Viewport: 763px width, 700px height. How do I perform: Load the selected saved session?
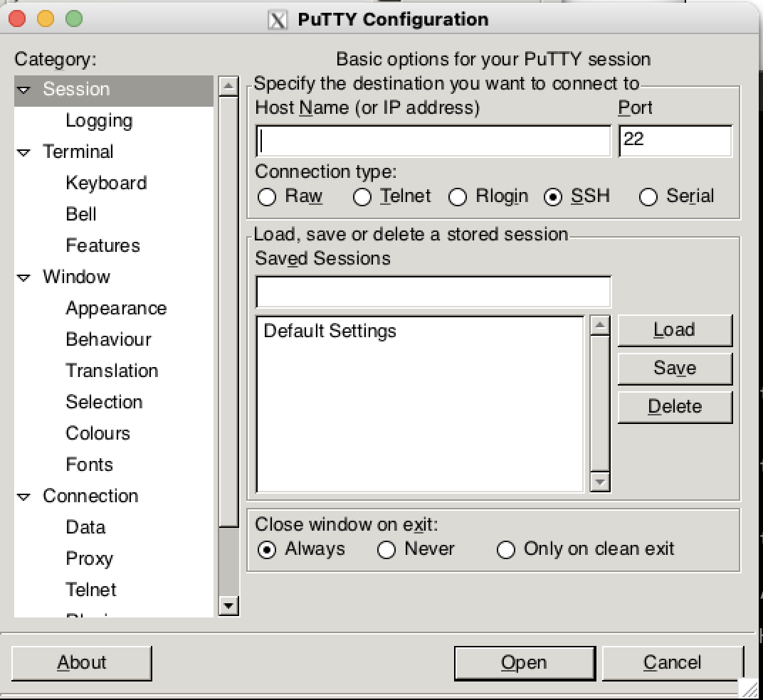[x=674, y=329]
